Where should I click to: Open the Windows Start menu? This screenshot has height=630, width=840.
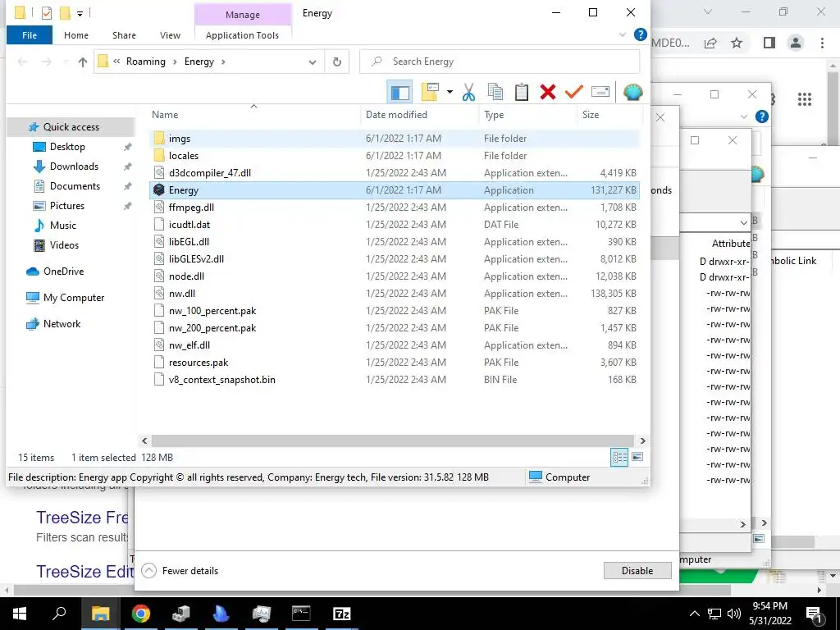coord(20,614)
